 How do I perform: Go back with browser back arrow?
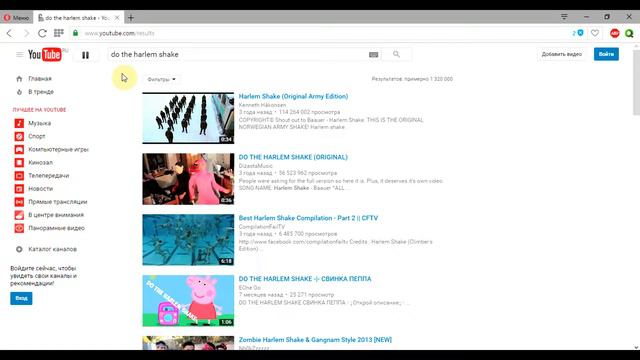pyautogui.click(x=9, y=33)
